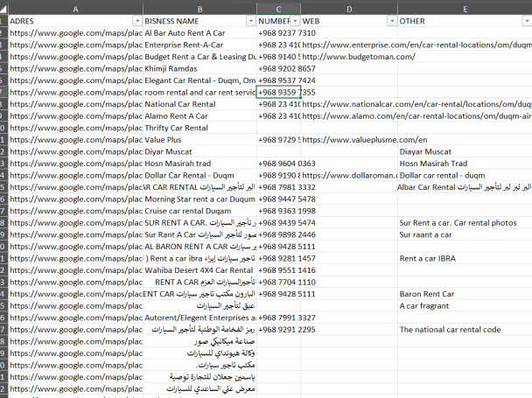Select the Baron Rent Car cell

click(x=465, y=294)
